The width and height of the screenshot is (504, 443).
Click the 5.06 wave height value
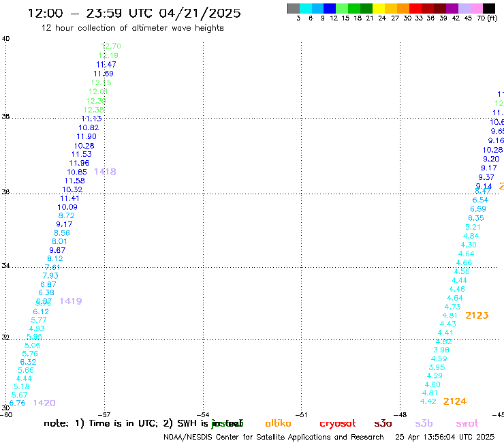[33, 346]
